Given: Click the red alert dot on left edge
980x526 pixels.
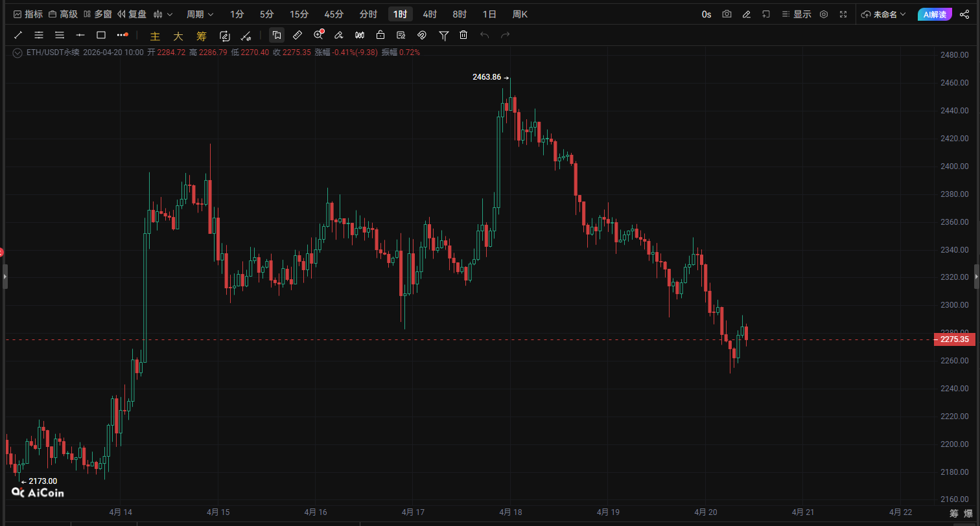Looking at the screenshot, I should 1,252.
